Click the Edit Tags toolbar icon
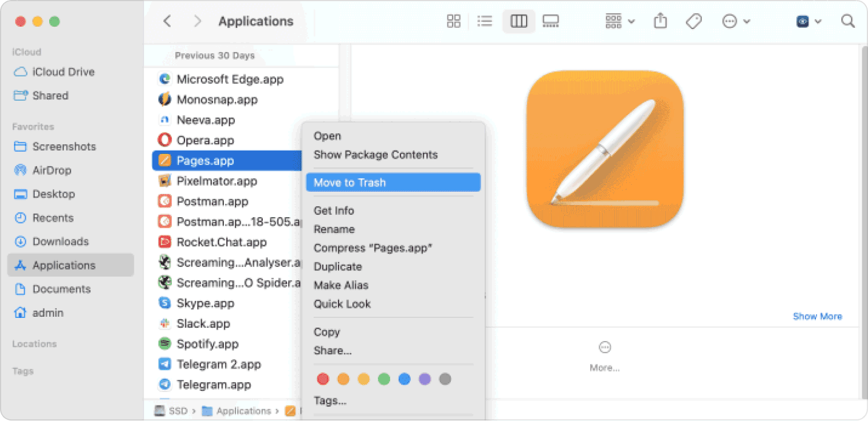Viewport: 868px width, 421px height. coord(694,21)
